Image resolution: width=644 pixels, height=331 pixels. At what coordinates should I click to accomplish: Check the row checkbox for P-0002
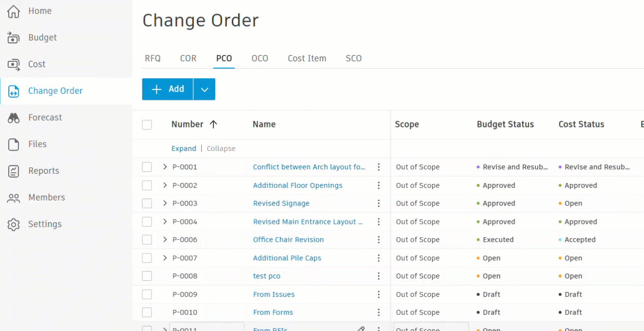[x=147, y=185]
